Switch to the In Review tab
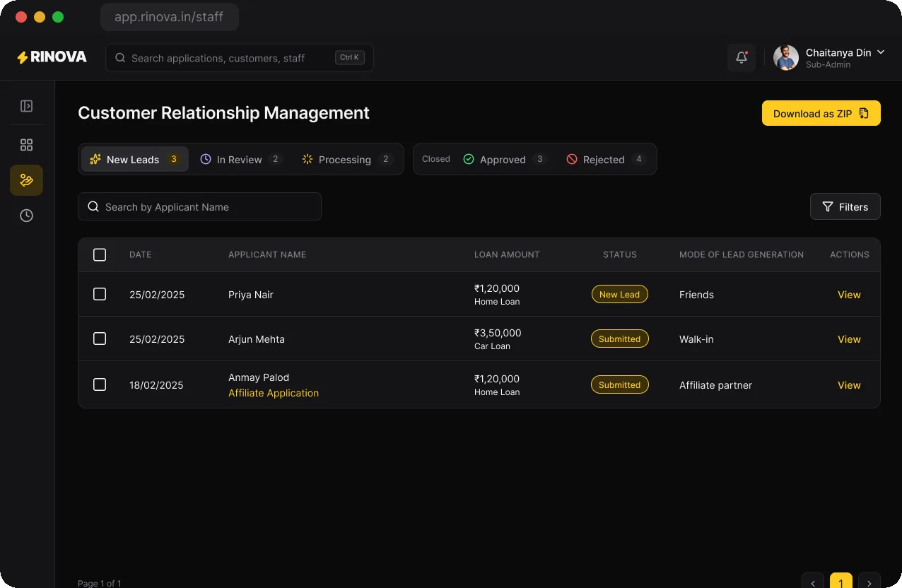902x588 pixels. click(x=240, y=159)
